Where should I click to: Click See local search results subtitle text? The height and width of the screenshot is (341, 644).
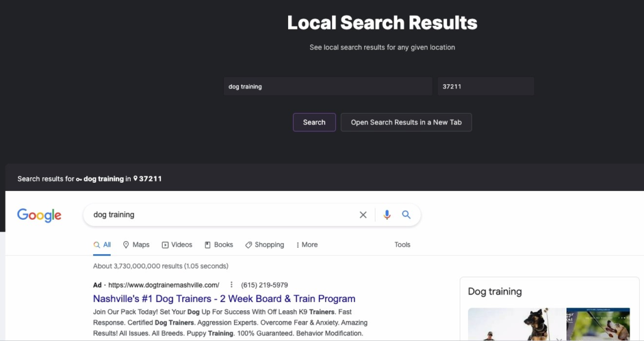tap(382, 47)
